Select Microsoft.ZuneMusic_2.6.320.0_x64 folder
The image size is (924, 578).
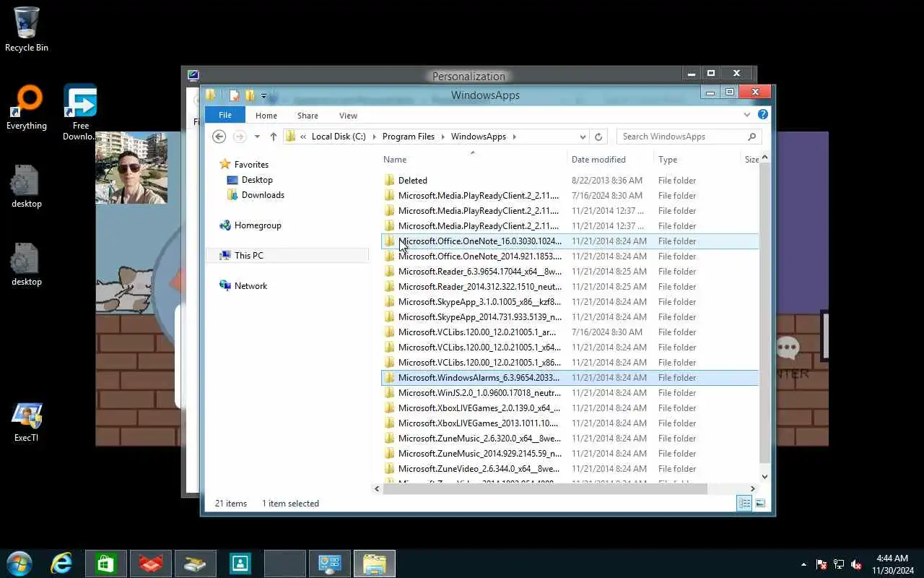(x=570, y=439)
